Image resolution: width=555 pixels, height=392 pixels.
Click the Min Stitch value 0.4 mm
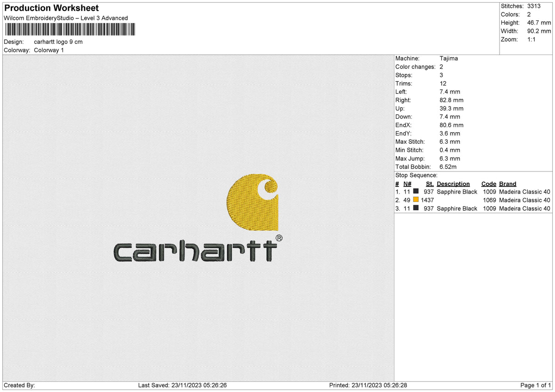click(450, 150)
